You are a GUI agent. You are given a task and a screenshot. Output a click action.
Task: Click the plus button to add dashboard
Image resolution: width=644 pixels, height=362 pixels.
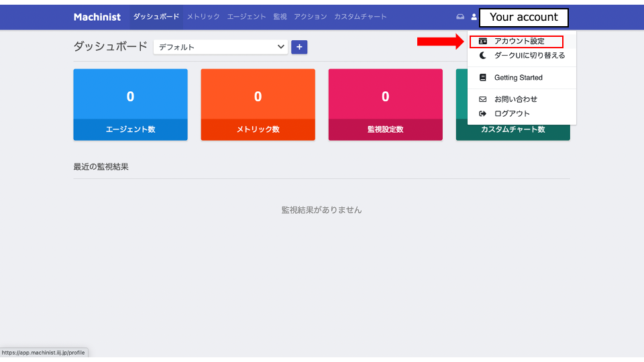point(299,47)
